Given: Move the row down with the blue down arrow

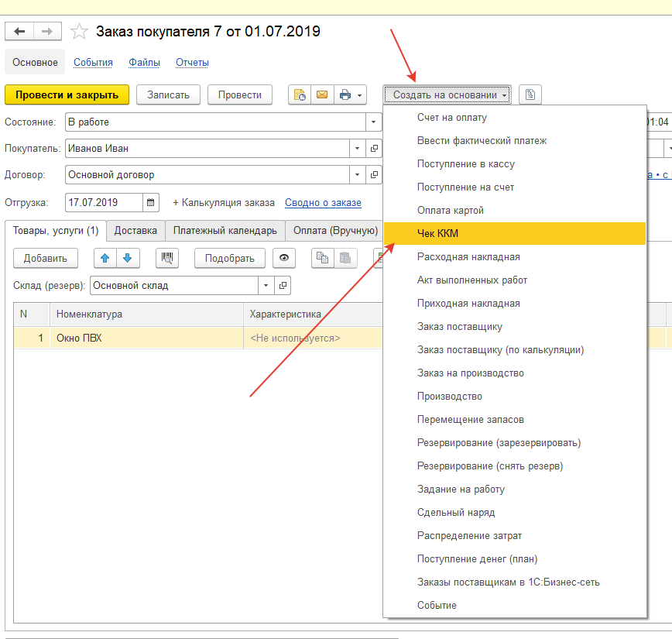Looking at the screenshot, I should click(x=127, y=258).
